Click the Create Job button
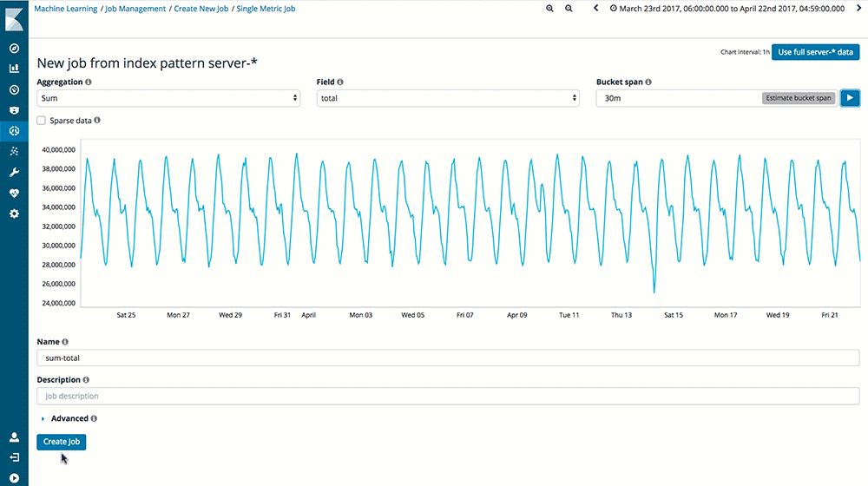Image resolution: width=868 pixels, height=486 pixels. tap(62, 442)
